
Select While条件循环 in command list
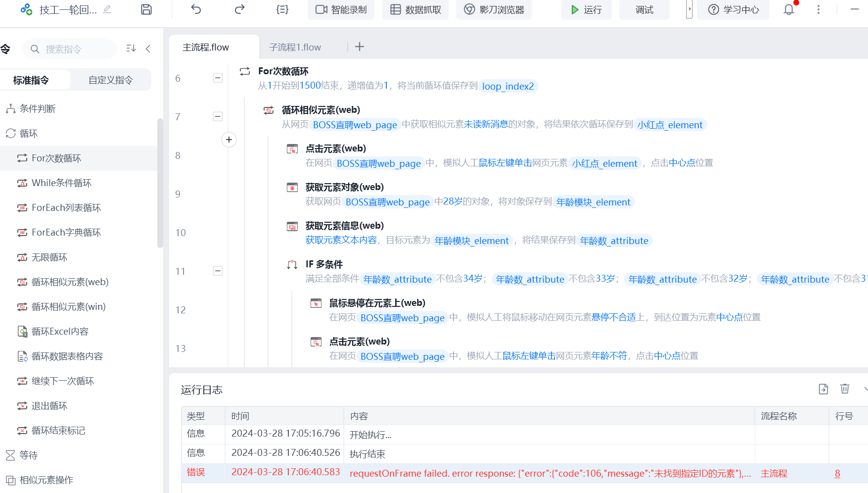pyautogui.click(x=61, y=183)
